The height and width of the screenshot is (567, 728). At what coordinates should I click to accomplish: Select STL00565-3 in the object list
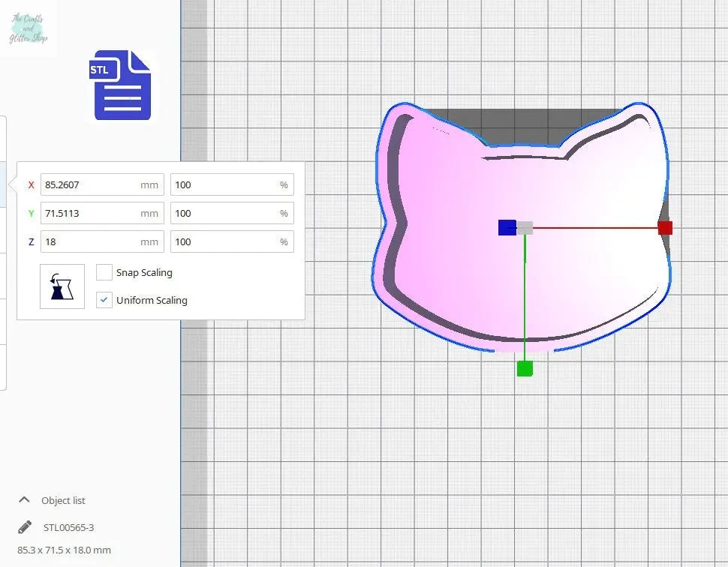pos(69,527)
